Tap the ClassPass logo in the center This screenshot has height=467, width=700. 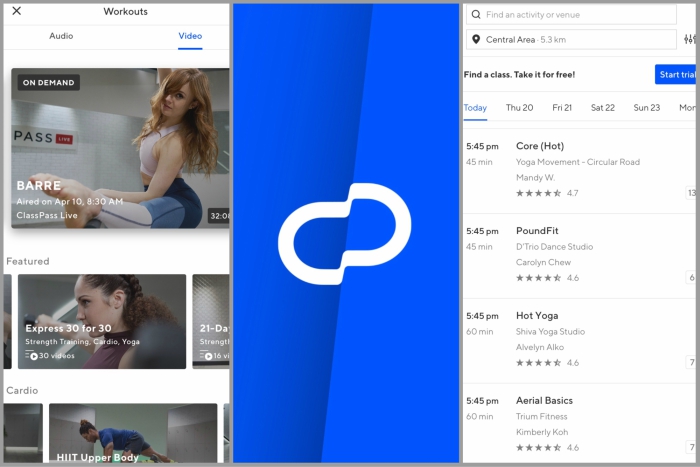point(345,235)
